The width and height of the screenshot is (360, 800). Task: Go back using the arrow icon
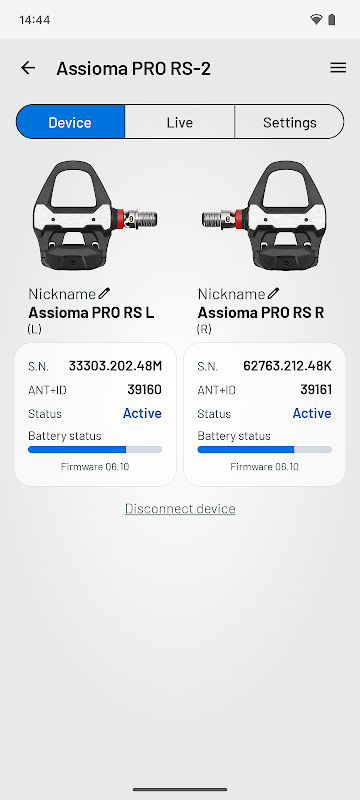pos(28,68)
